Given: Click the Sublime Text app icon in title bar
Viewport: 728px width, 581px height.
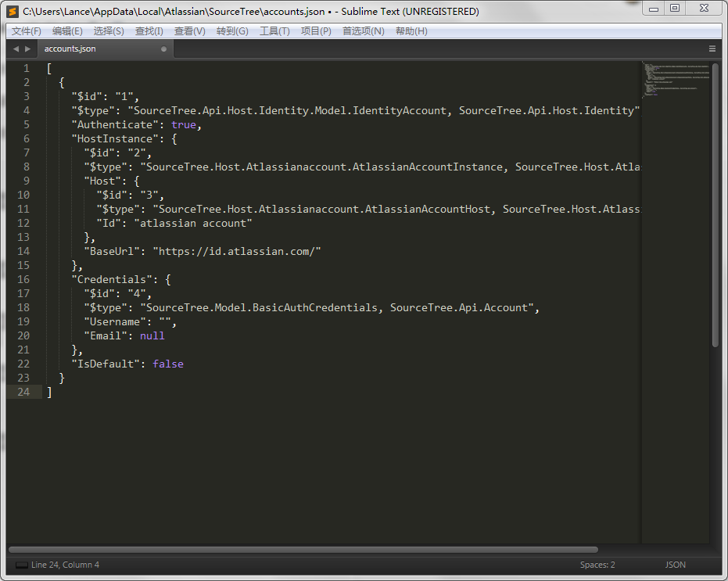Looking at the screenshot, I should click(13, 11).
